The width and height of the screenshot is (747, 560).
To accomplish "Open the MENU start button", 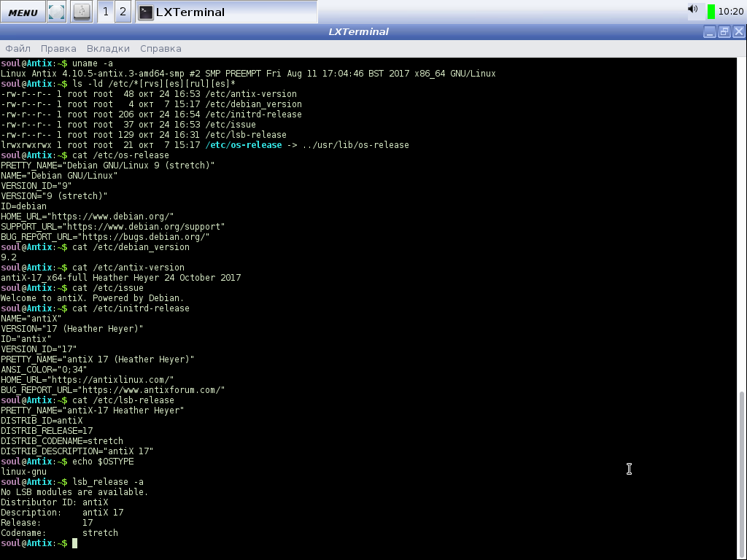I will pyautogui.click(x=23, y=12).
